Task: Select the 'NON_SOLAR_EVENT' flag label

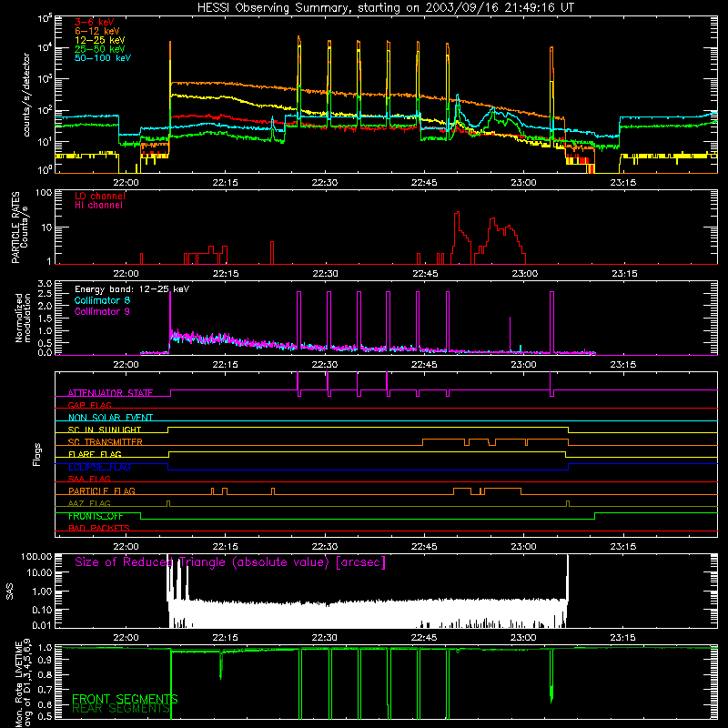Action: (110, 418)
